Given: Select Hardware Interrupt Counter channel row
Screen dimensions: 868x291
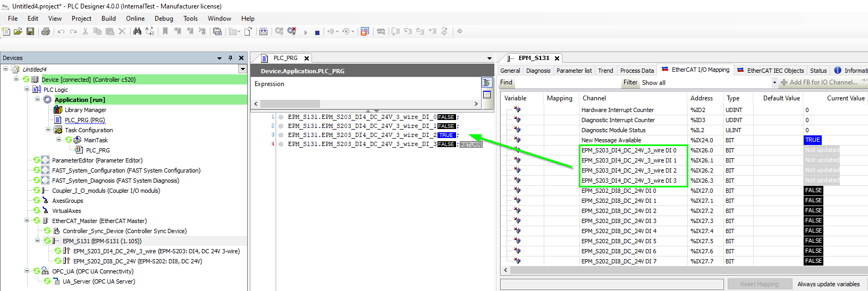Looking at the screenshot, I should coord(617,109).
